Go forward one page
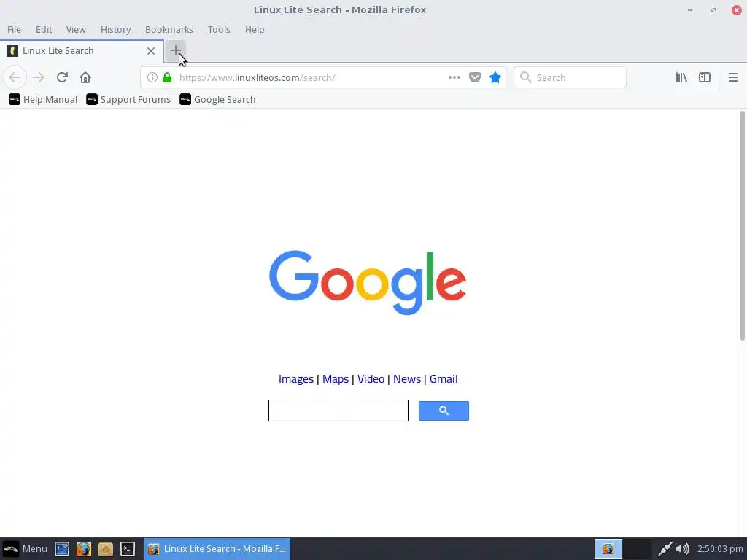 [x=39, y=77]
